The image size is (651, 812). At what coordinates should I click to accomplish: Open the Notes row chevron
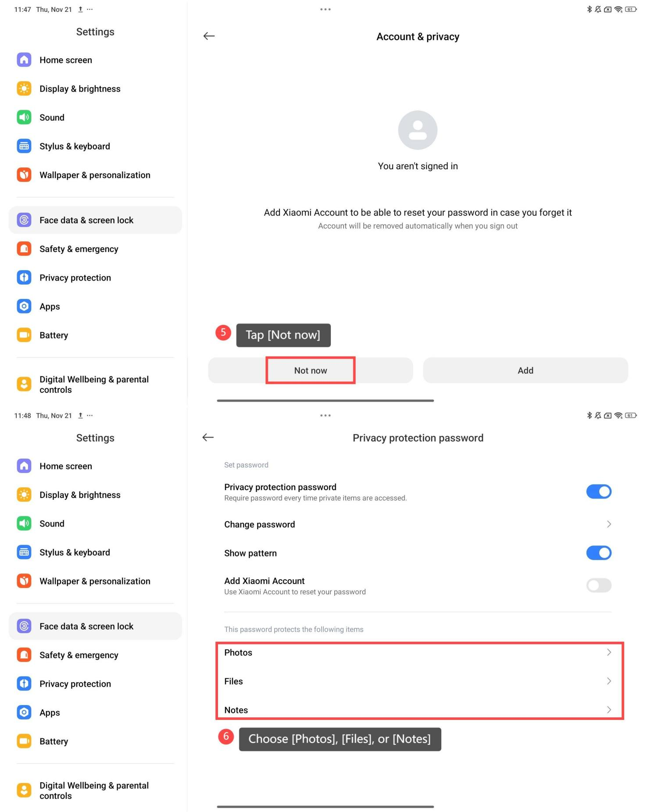point(609,710)
